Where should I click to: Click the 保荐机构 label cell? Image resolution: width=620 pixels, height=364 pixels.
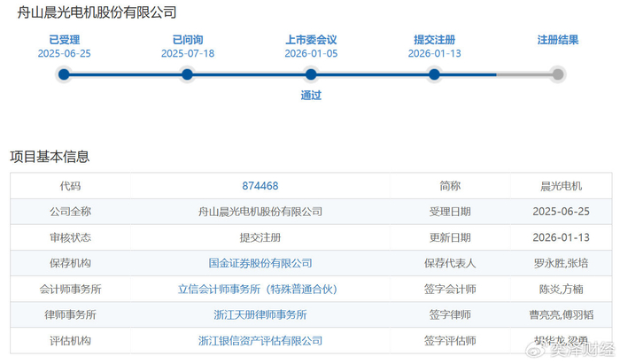[x=70, y=263]
